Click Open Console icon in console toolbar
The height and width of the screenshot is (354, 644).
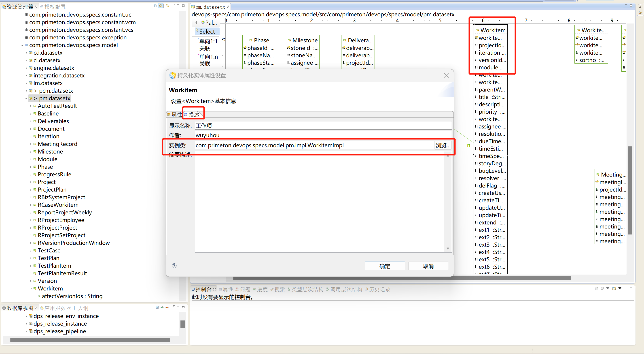tap(614, 288)
